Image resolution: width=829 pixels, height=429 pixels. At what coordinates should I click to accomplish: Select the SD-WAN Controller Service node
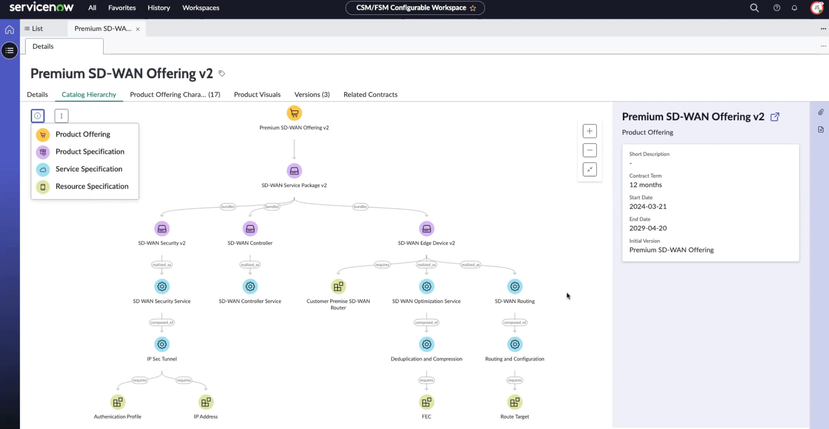point(250,287)
